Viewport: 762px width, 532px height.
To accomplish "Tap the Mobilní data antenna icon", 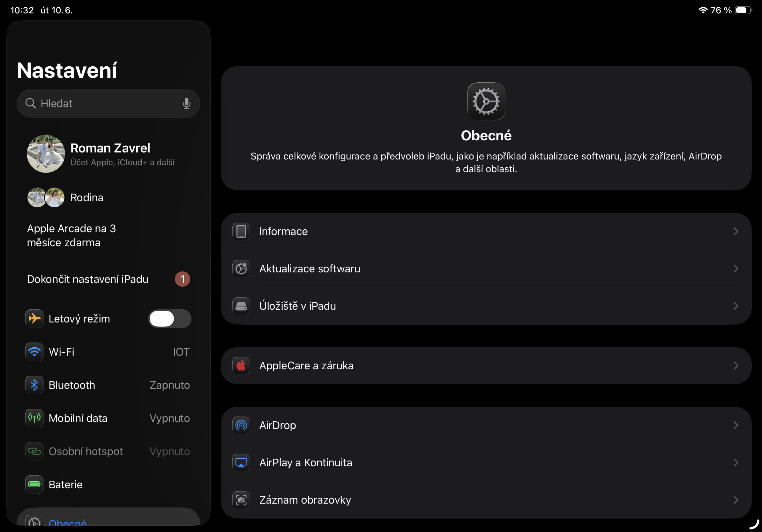I will [x=34, y=418].
